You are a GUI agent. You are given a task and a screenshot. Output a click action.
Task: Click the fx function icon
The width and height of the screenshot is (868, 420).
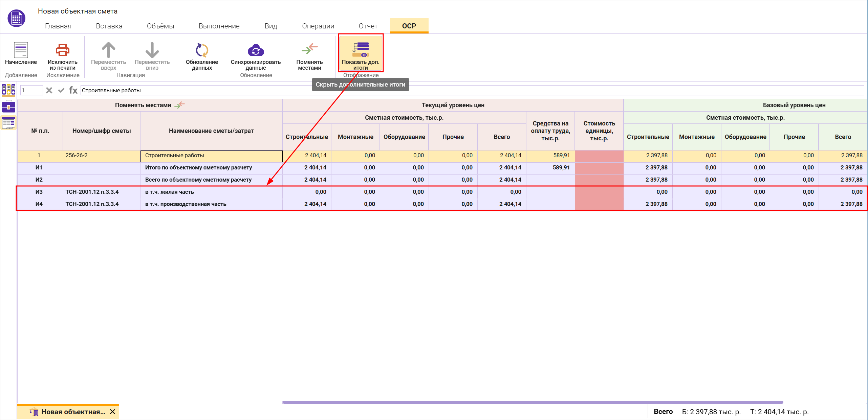click(x=73, y=90)
